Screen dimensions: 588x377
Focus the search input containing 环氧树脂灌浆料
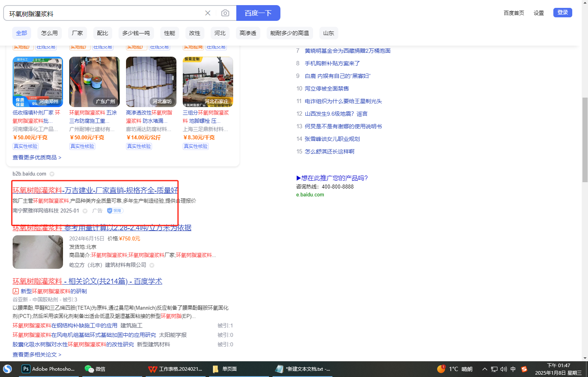[x=104, y=13]
